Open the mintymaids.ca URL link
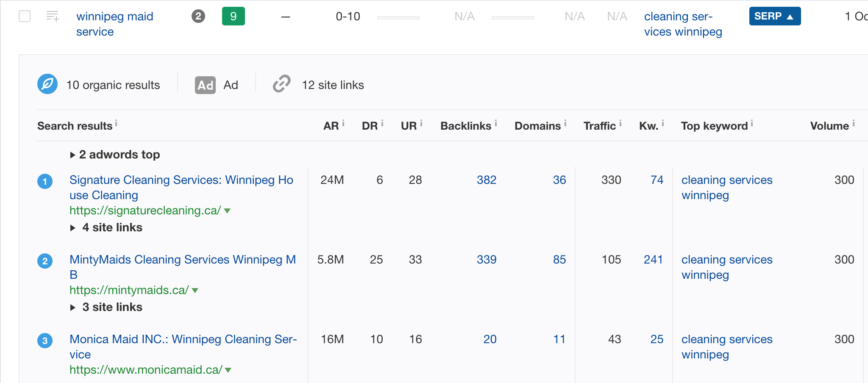The width and height of the screenshot is (868, 383). 129,290
